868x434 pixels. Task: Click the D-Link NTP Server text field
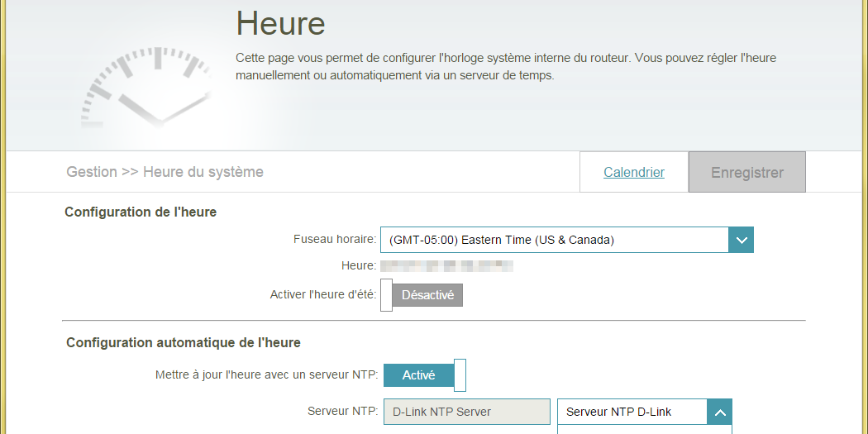pos(467,412)
